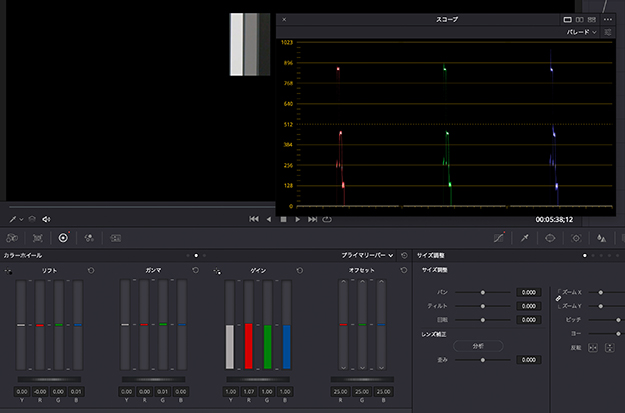Reset the Lift (リフト) adjustment
The height and width of the screenshot is (413, 625).
pos(91,271)
